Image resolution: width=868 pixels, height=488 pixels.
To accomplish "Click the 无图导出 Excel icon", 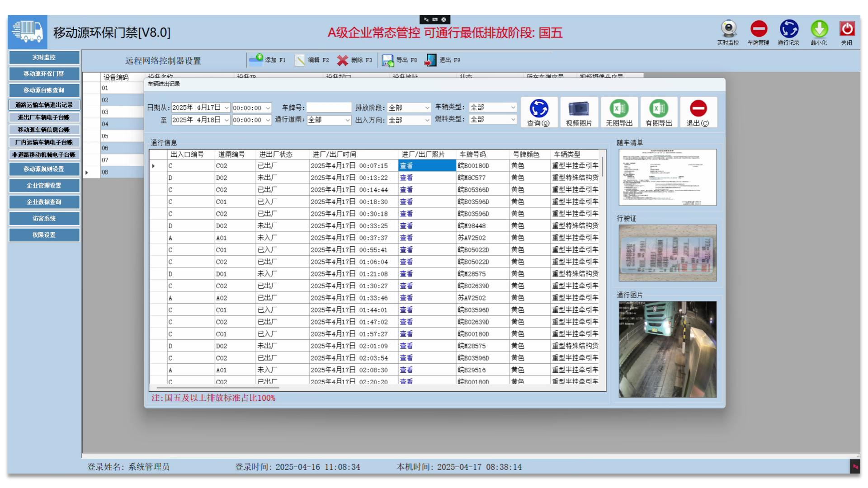I will [619, 108].
